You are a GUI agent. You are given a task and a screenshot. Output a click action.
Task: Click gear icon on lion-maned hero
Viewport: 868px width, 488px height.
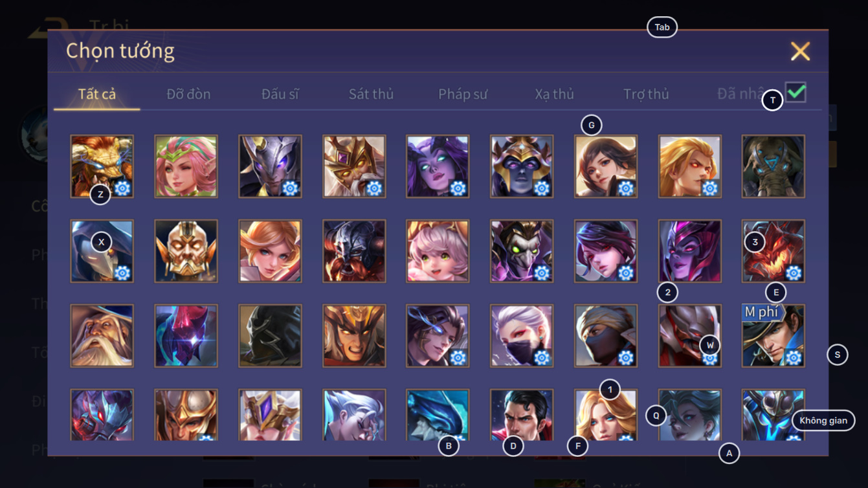coord(122,188)
